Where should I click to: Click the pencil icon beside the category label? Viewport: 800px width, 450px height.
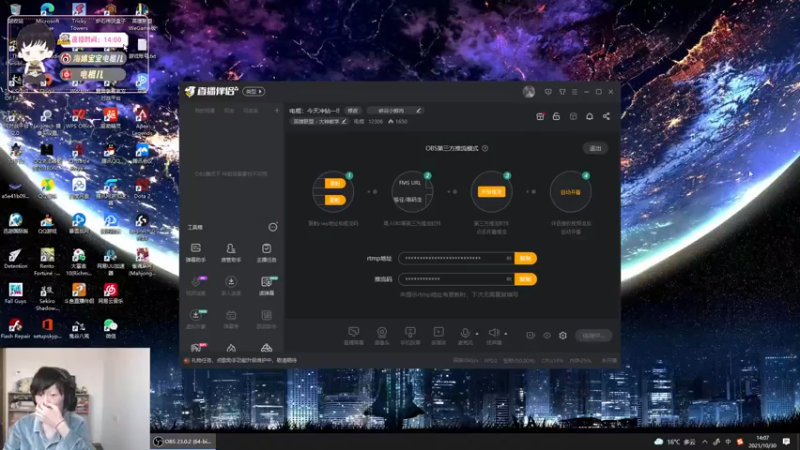(x=344, y=121)
